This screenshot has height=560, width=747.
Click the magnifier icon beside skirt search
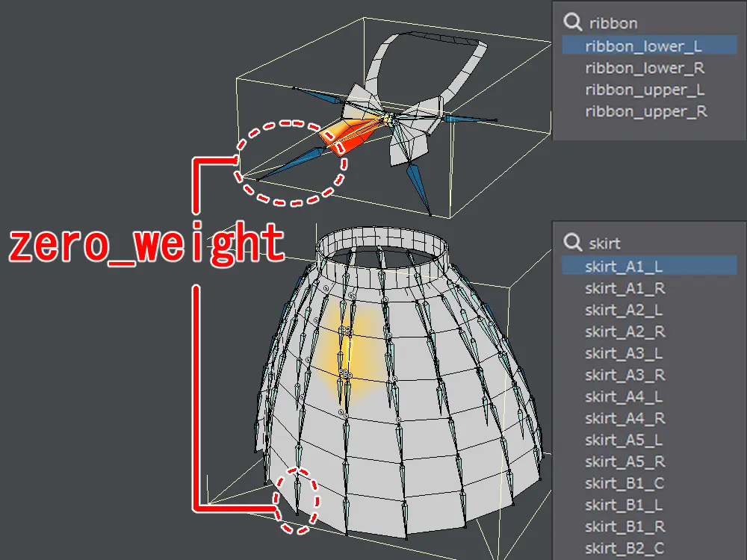coord(574,243)
